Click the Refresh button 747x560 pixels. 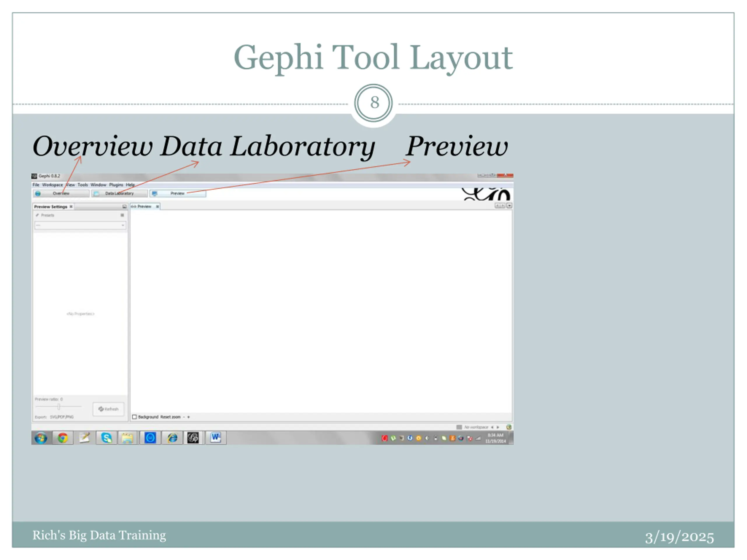click(x=109, y=409)
